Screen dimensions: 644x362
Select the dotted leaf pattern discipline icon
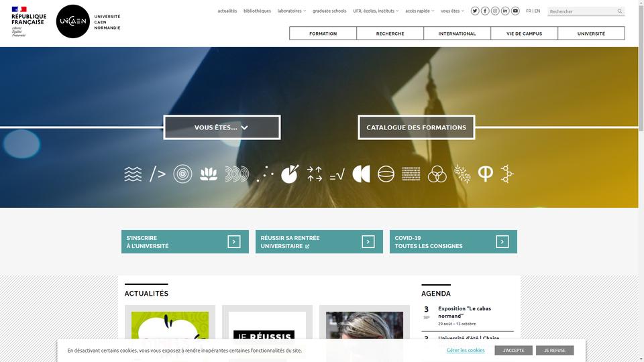tap(462, 174)
